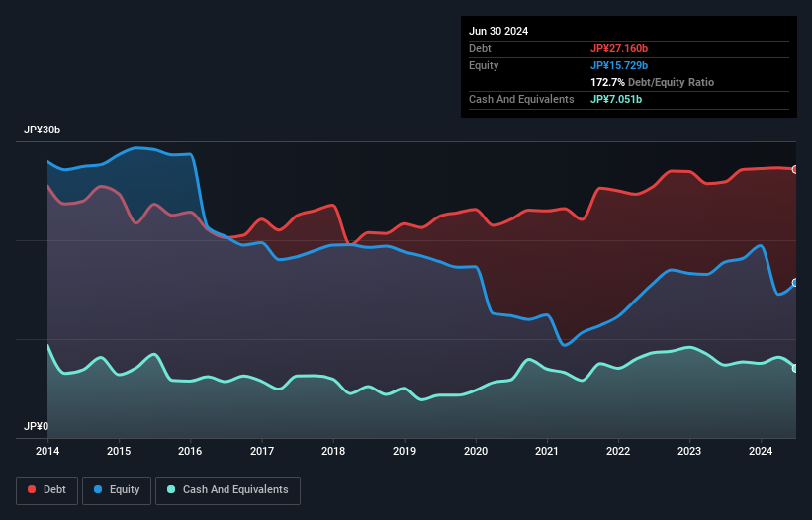Image resolution: width=812 pixels, height=520 pixels.
Task: Click the 2014 x-axis label
Action: [47, 451]
